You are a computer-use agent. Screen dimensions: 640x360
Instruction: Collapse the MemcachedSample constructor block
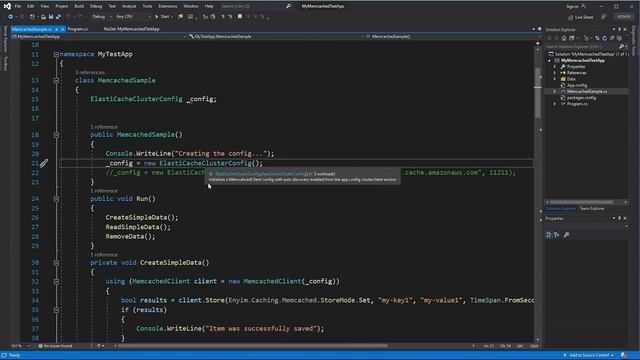coord(56,135)
